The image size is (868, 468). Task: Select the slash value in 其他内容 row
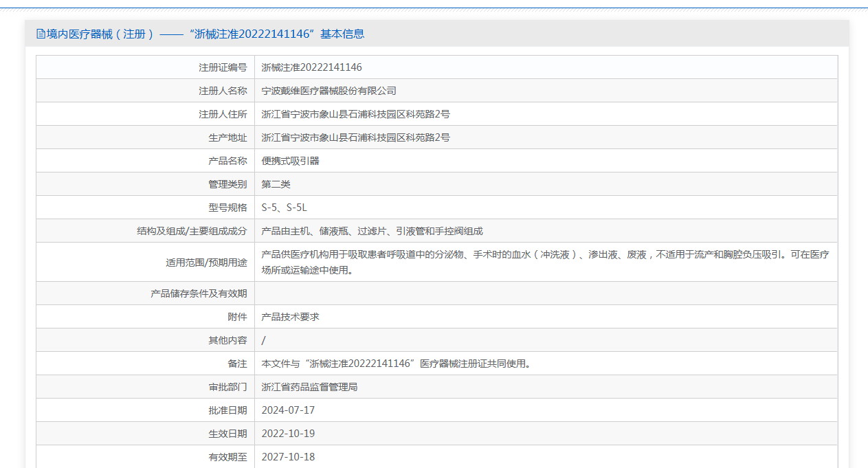coord(264,340)
